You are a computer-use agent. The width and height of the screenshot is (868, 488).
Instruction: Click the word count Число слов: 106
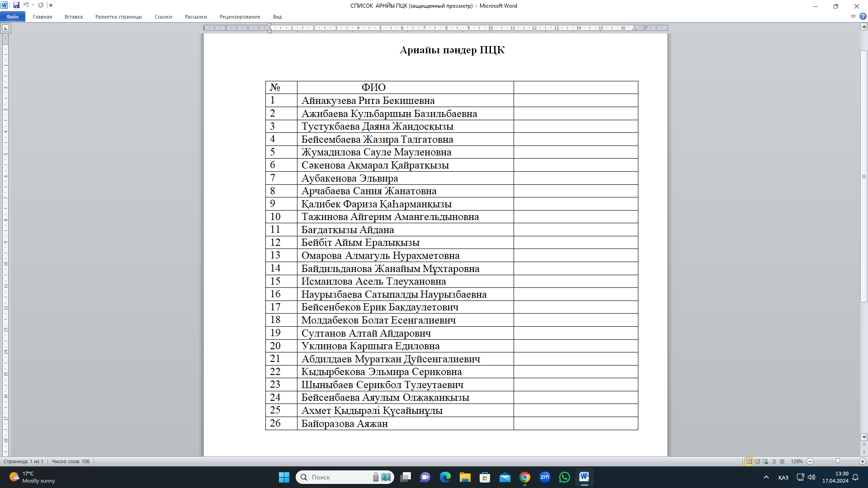(71, 461)
